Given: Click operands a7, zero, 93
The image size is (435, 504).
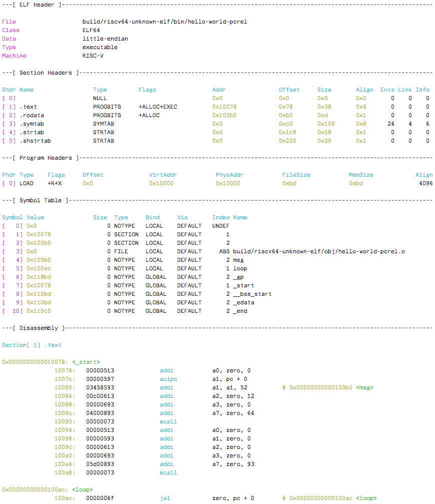Looking at the screenshot, I should tap(233, 464).
